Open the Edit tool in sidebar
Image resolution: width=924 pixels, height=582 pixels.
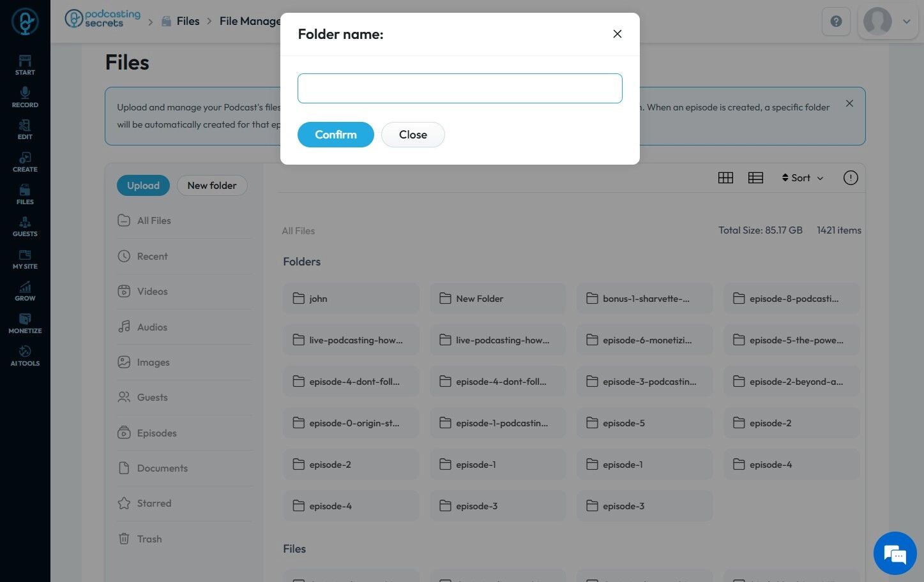pos(25,130)
